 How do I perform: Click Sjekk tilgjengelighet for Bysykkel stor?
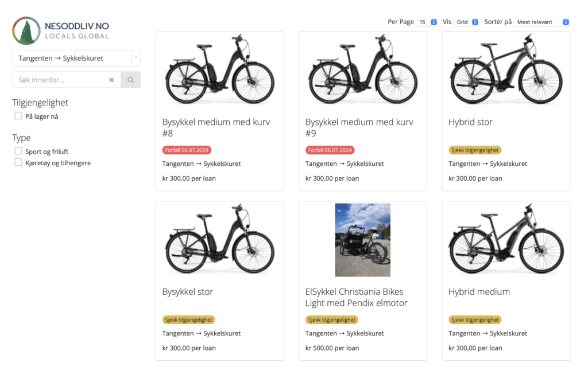188,320
